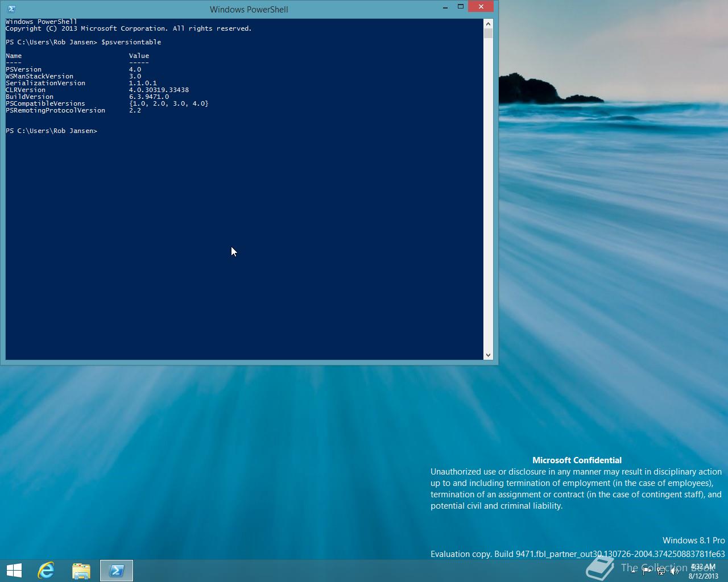Screen dimensions: 728x582
Task: Launch Internet Explorer from the taskbar
Action: [46, 570]
